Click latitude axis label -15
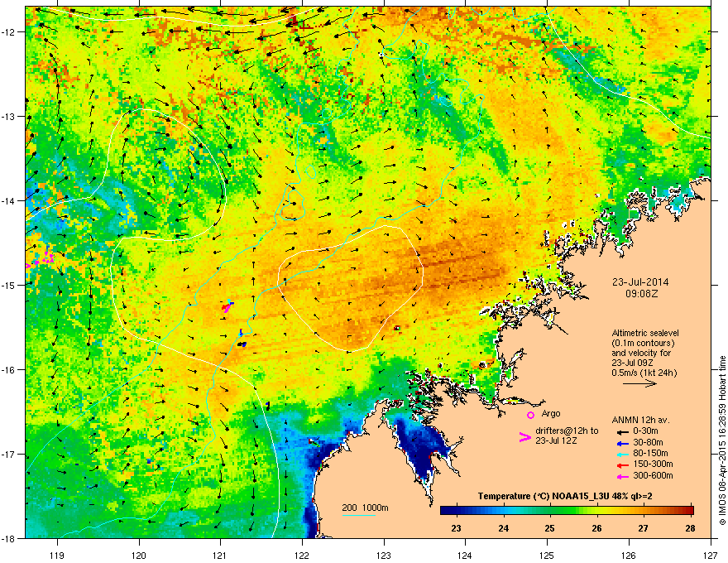Image resolution: width=728 pixels, height=563 pixels. [8, 285]
